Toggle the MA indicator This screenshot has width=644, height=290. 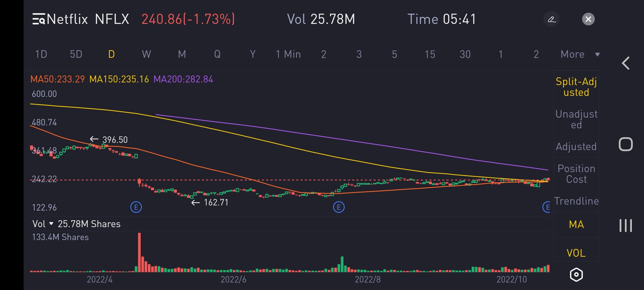576,224
